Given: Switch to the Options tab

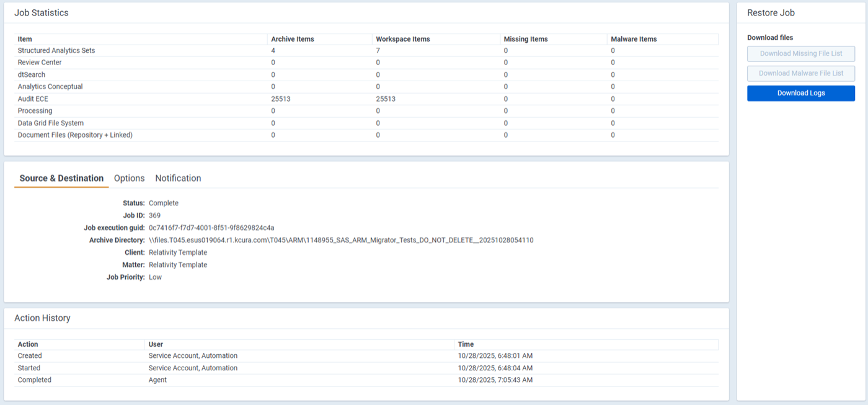Looking at the screenshot, I should [x=129, y=178].
